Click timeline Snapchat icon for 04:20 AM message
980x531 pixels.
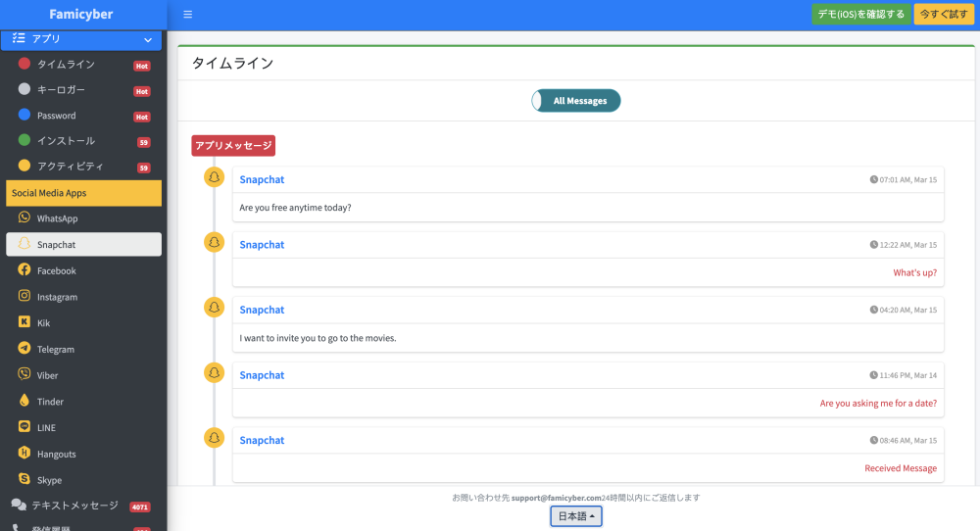pos(214,308)
